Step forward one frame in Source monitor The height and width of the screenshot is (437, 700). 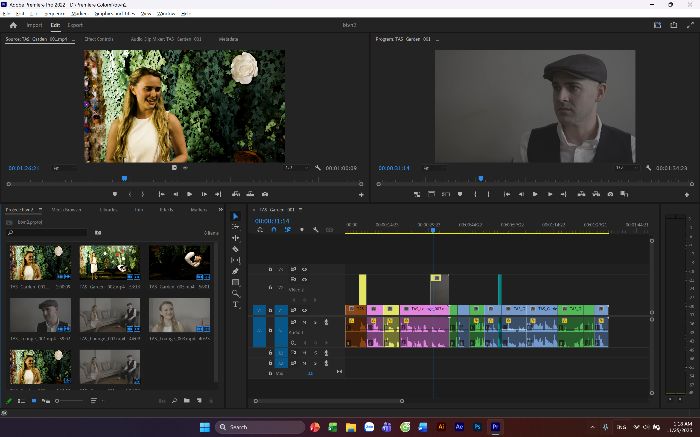point(204,194)
